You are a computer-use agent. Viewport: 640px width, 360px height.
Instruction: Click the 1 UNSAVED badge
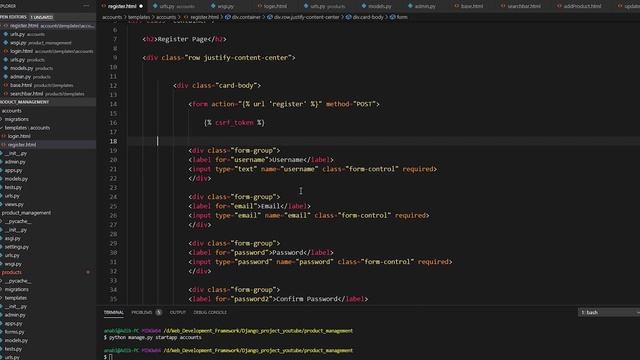[41, 17]
